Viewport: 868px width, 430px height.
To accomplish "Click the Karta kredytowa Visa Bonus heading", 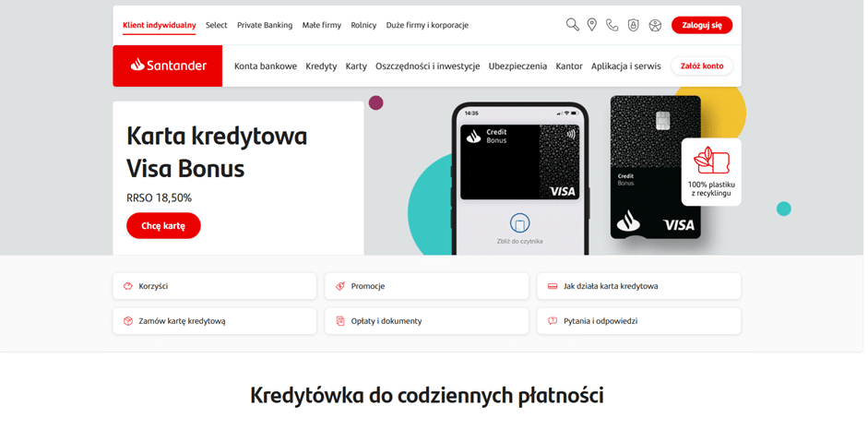I will tap(217, 152).
